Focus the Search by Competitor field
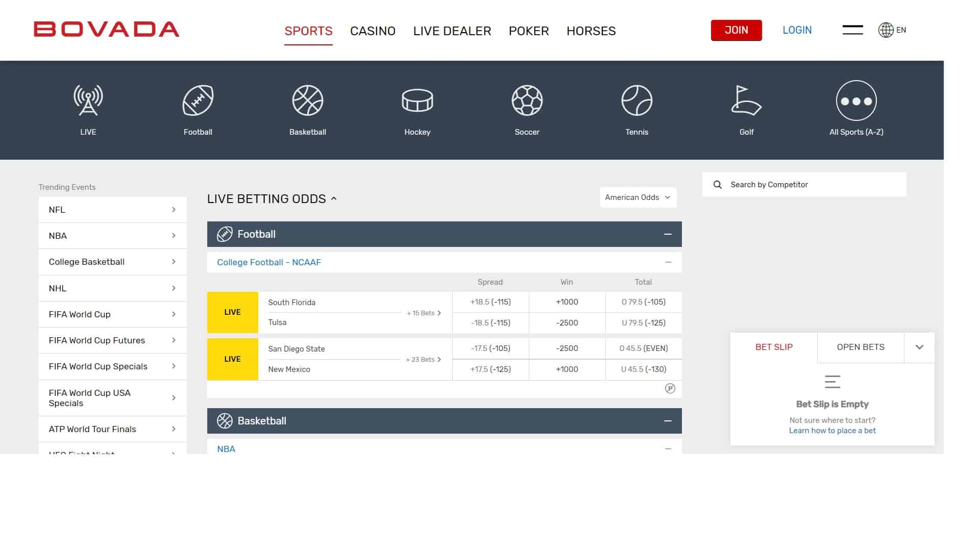Image resolution: width=980 pixels, height=551 pixels. pos(804,185)
